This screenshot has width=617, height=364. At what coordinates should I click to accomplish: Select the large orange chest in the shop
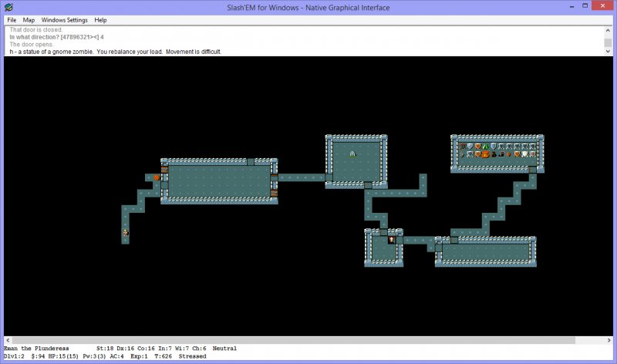486,154
